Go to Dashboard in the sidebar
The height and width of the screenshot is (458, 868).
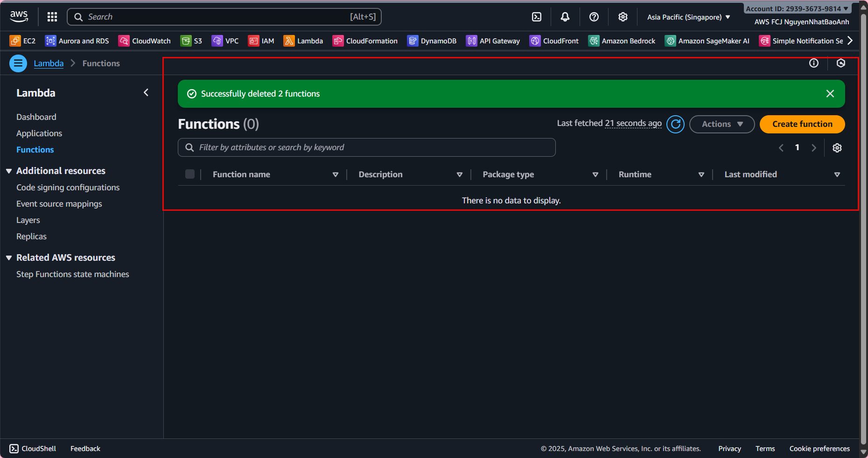tap(36, 117)
